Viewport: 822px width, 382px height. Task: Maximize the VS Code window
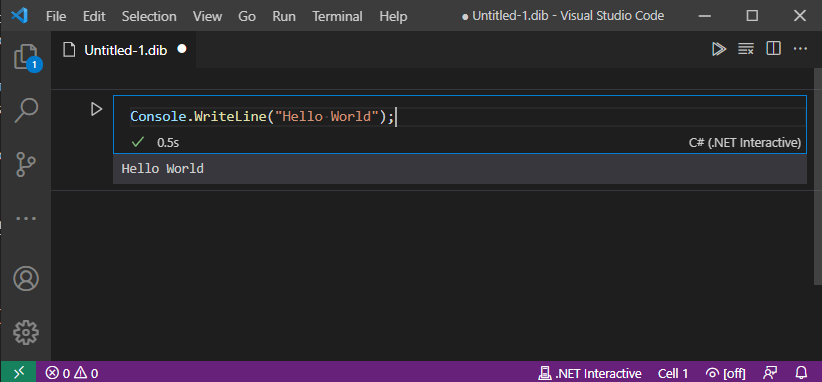point(752,16)
